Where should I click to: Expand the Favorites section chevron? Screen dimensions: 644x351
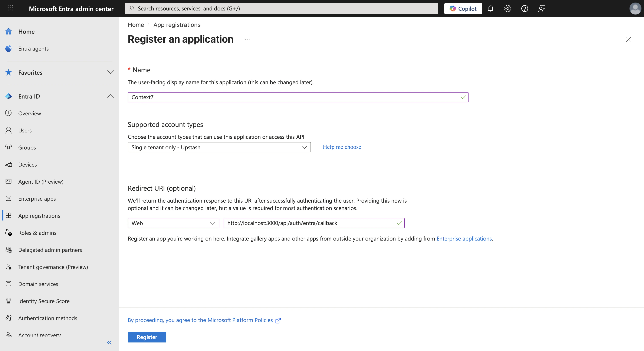[111, 72]
